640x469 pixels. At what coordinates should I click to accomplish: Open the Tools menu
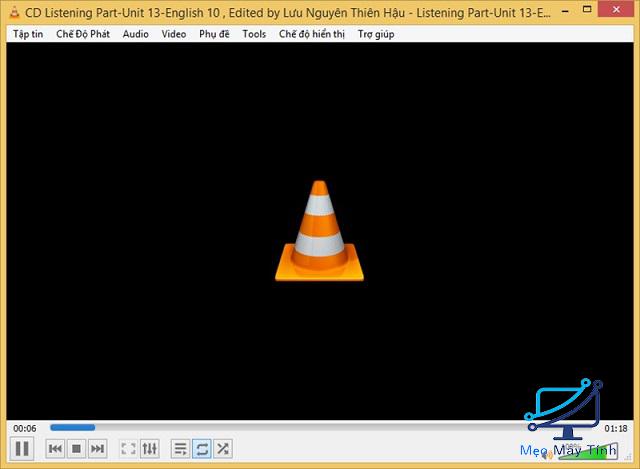coord(254,34)
